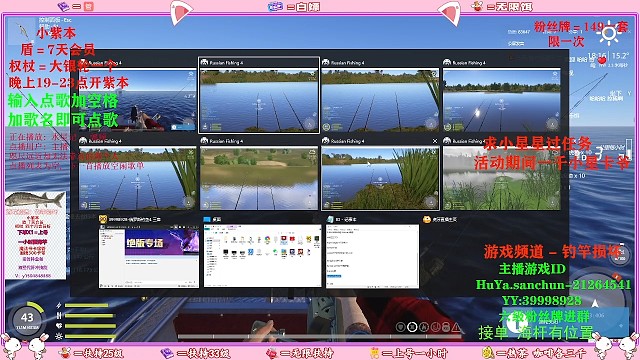Switch to the Notepad window thumbnail
The image size is (640, 360).
pos(372,256)
